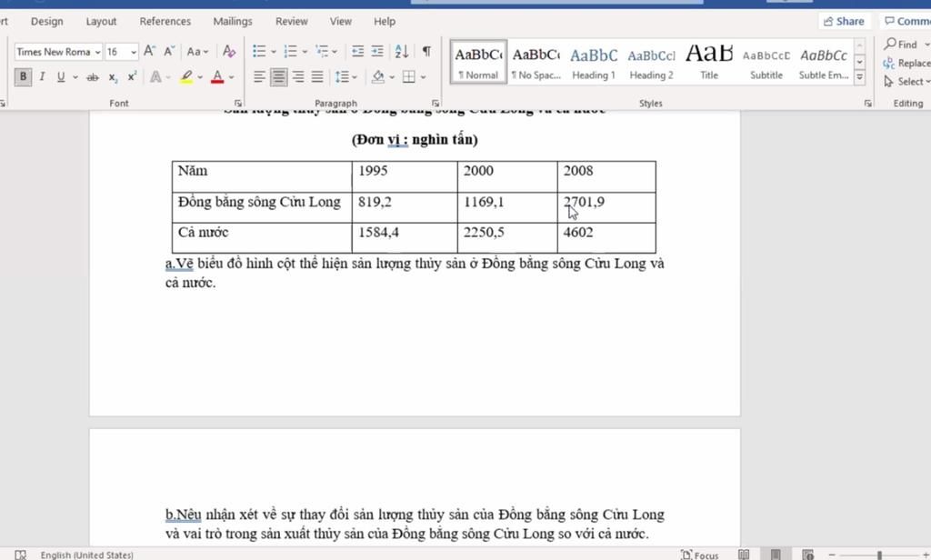Expand the Shading color dropdown arrow
This screenshot has width=931, height=560.
[392, 77]
